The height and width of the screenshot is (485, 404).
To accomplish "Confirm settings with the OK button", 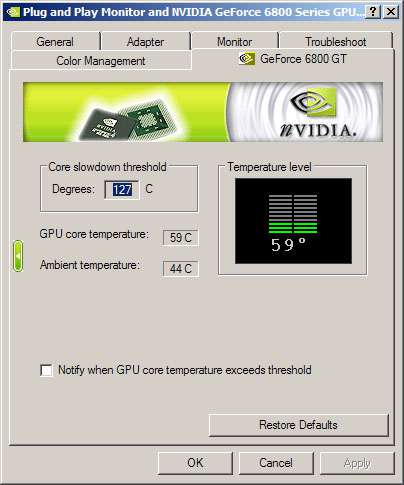I will tap(195, 463).
